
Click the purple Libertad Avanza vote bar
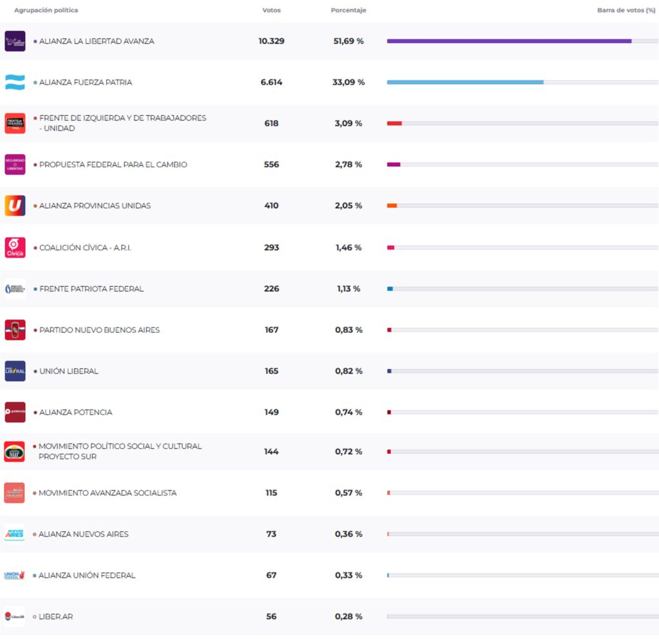coord(508,41)
